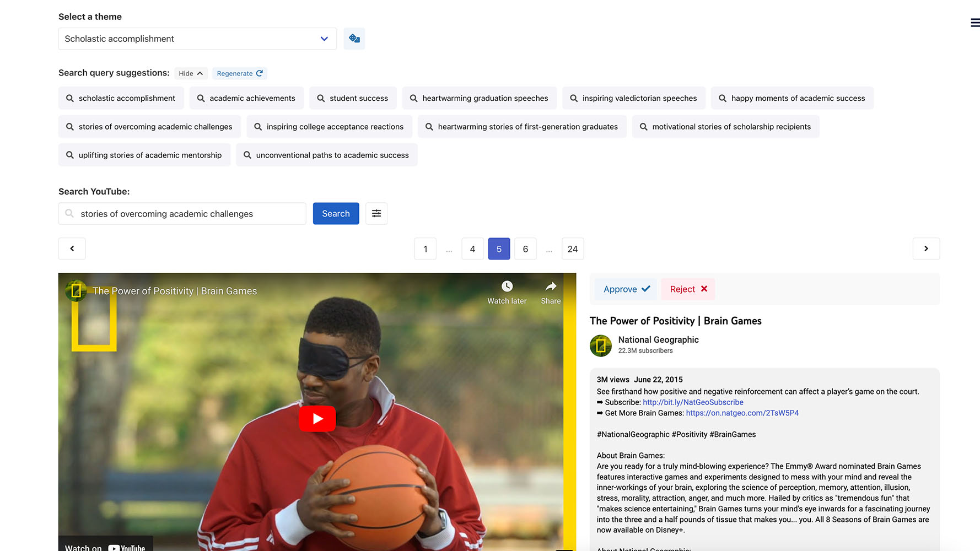Click the Share arrow on the video
The height and width of the screenshot is (551, 980).
click(x=550, y=287)
